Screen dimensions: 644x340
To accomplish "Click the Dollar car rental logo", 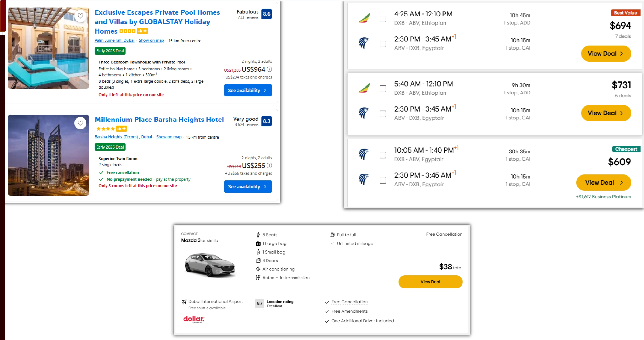I will tap(193, 320).
